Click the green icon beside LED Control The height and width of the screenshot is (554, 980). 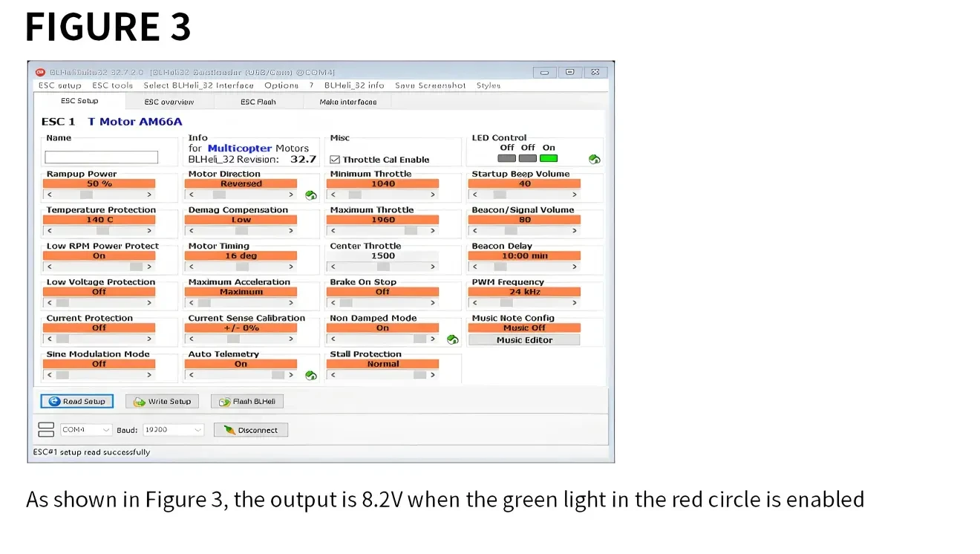tap(594, 159)
